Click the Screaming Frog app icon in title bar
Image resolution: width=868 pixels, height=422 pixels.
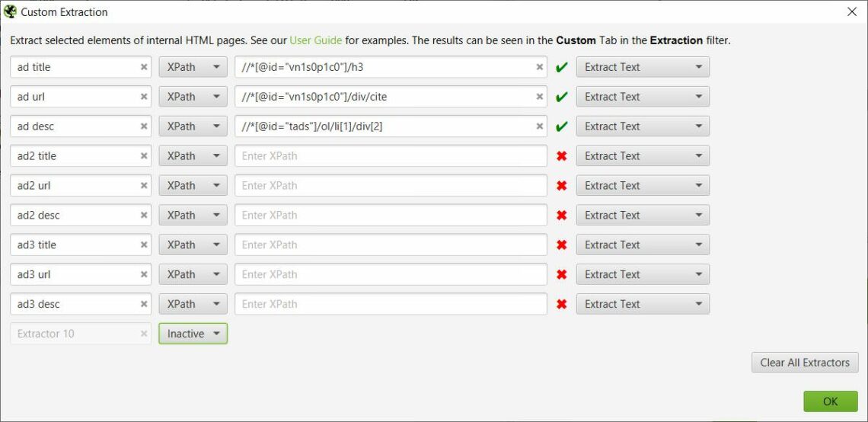click(x=10, y=11)
